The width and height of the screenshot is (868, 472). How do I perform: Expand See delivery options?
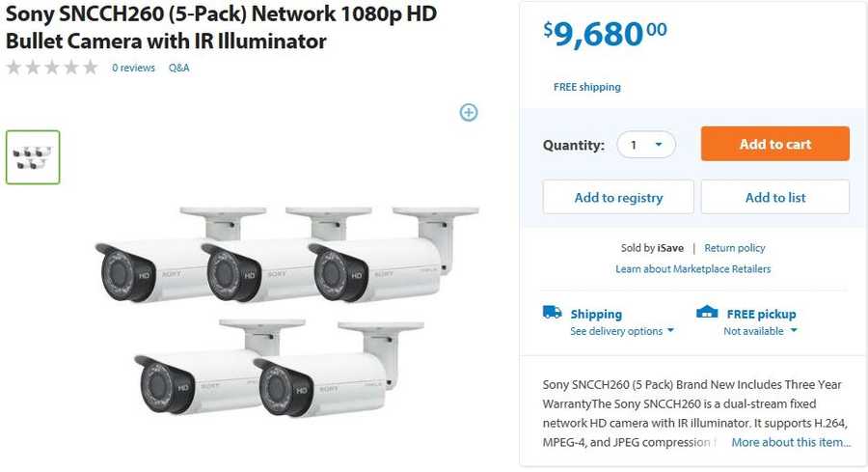(621, 331)
